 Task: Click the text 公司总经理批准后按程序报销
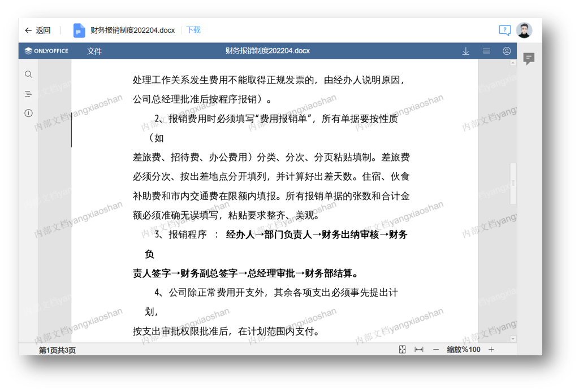(x=195, y=99)
